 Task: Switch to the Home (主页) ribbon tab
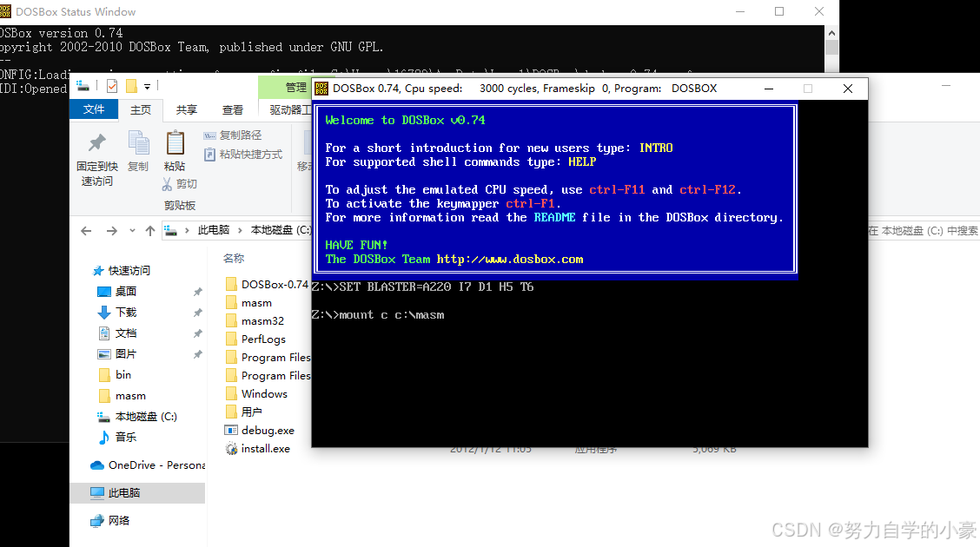point(141,110)
